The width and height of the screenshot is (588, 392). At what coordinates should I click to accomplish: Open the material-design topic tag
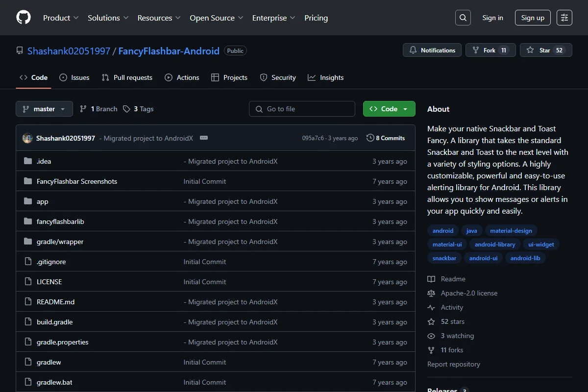(511, 230)
